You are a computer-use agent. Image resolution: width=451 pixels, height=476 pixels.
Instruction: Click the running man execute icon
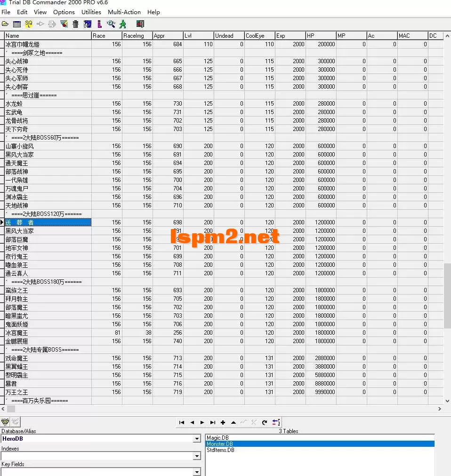point(123,24)
